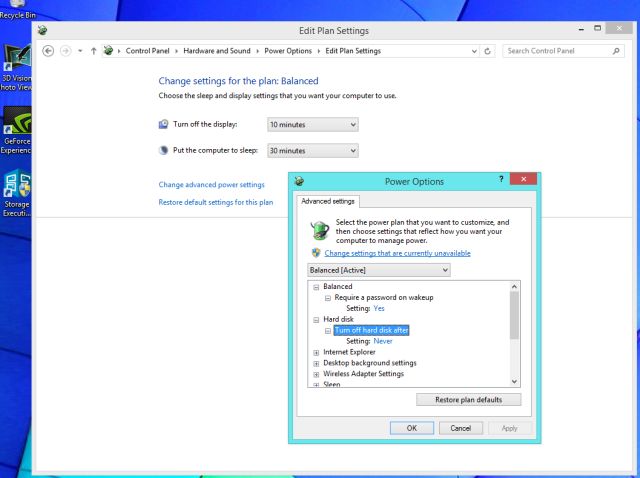
Task: Click the Search Control Panel field
Action: 555,51
